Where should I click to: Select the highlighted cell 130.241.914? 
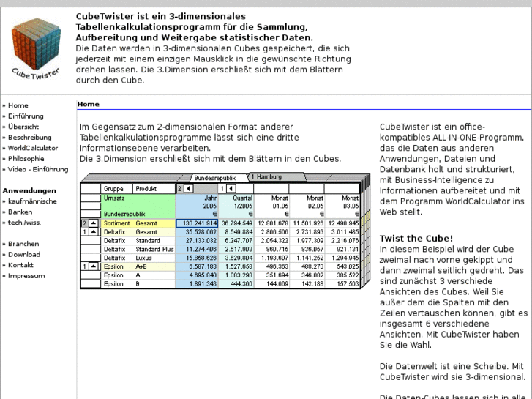pos(197,223)
